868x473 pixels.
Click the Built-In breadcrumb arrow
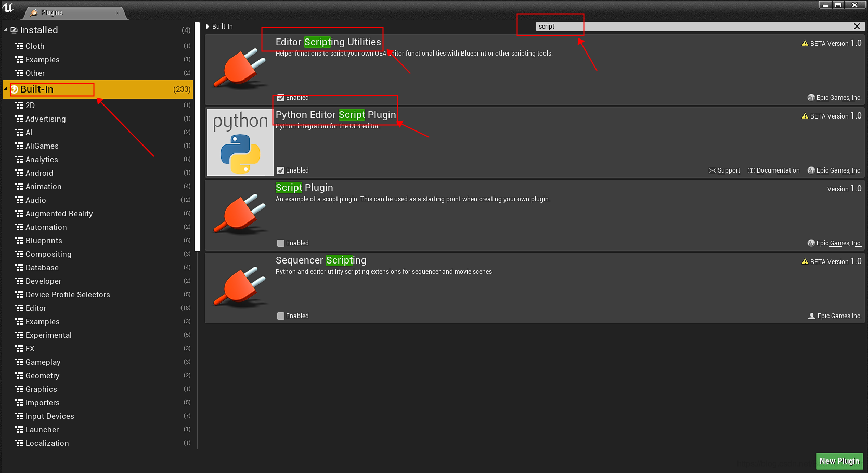(x=208, y=27)
